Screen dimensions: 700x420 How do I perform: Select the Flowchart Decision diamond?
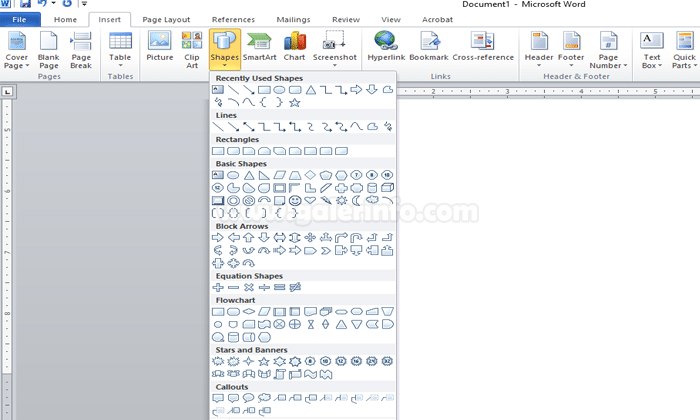coord(249,312)
